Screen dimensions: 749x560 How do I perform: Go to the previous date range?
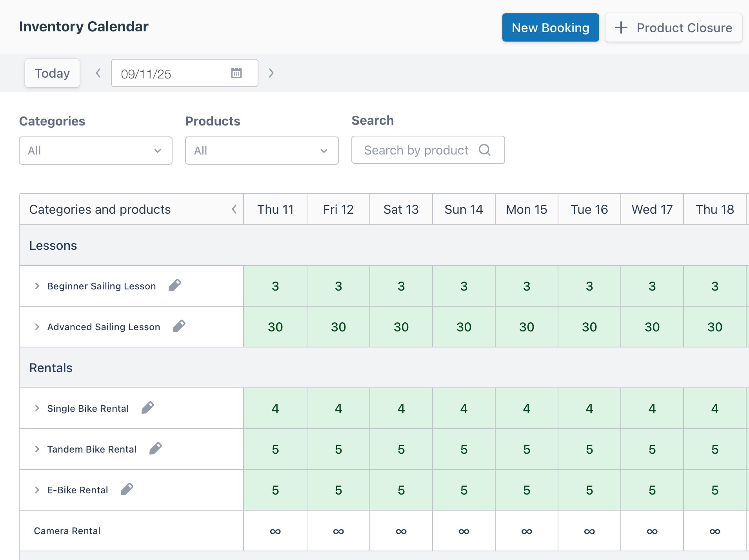(98, 73)
